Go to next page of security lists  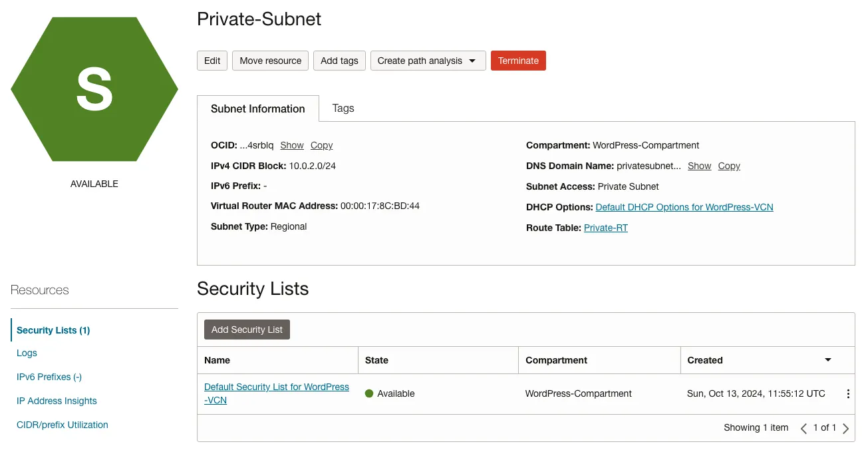pos(846,428)
